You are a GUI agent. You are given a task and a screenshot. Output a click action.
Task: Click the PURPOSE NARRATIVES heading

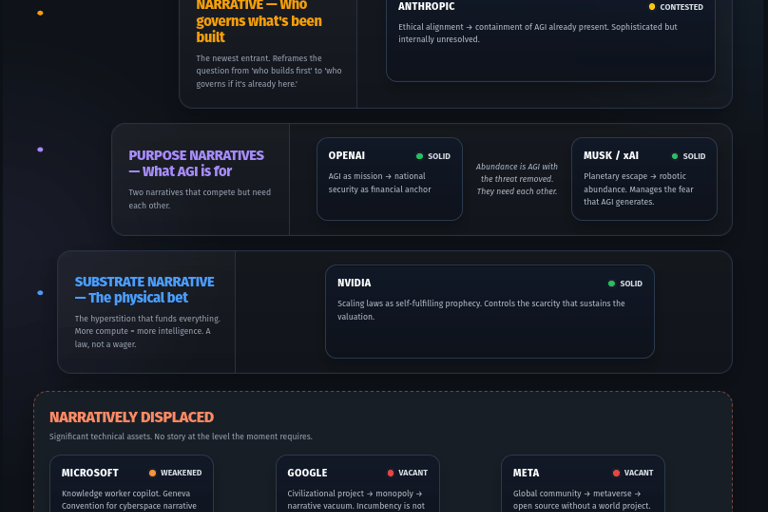196,163
